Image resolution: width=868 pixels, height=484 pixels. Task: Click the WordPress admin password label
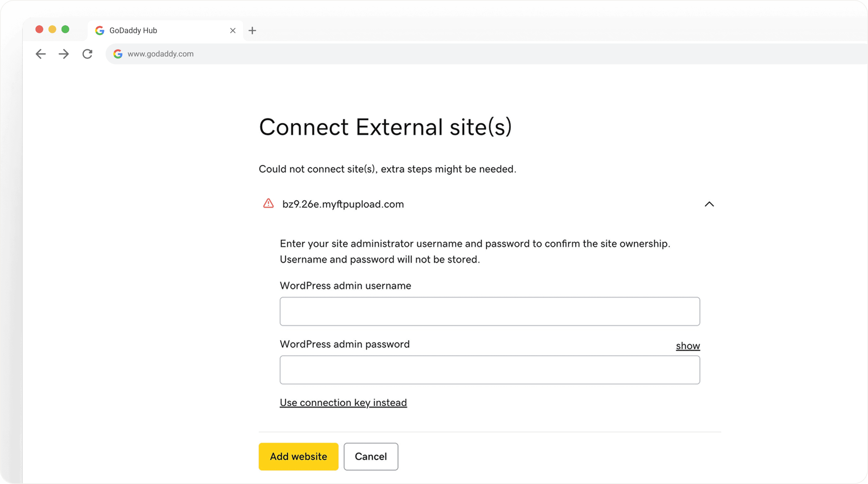point(345,344)
